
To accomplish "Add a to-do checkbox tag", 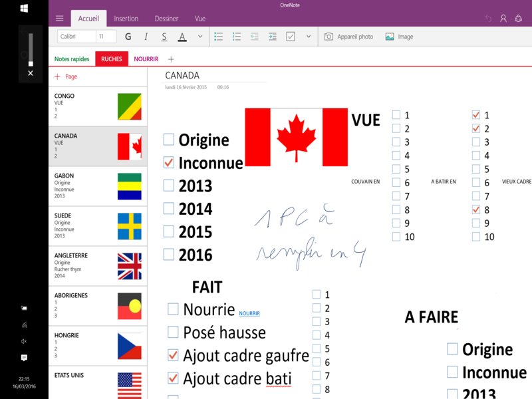I will (x=291, y=37).
